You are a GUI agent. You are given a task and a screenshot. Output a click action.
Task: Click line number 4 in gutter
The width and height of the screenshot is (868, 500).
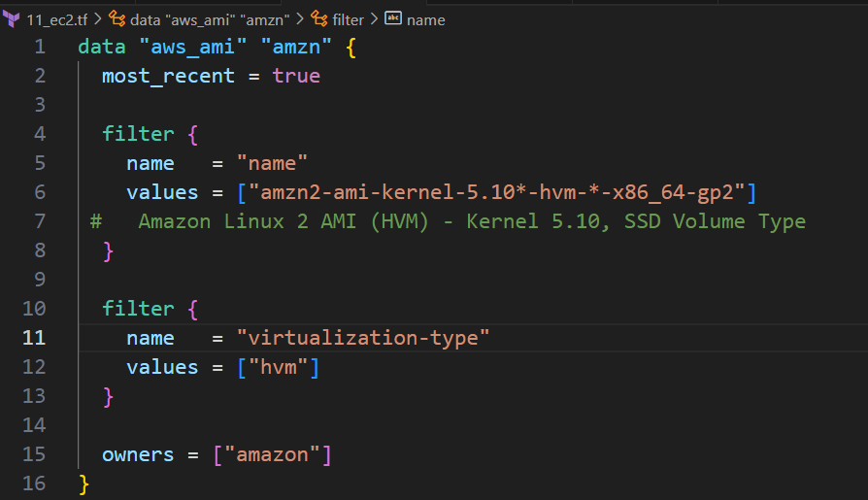[40, 134]
